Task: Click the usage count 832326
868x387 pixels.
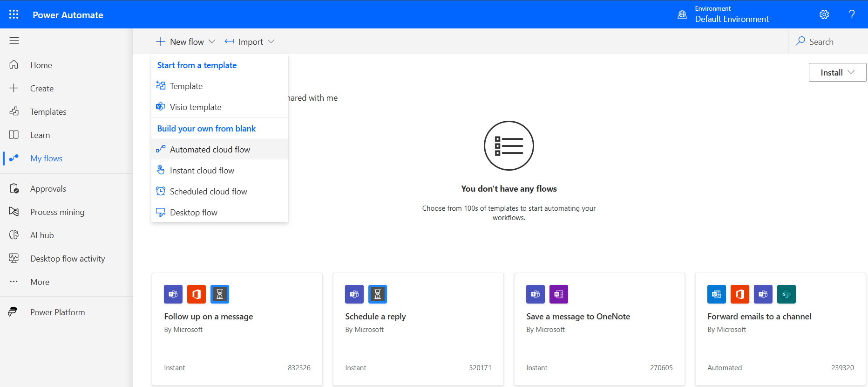Action: 299,367
